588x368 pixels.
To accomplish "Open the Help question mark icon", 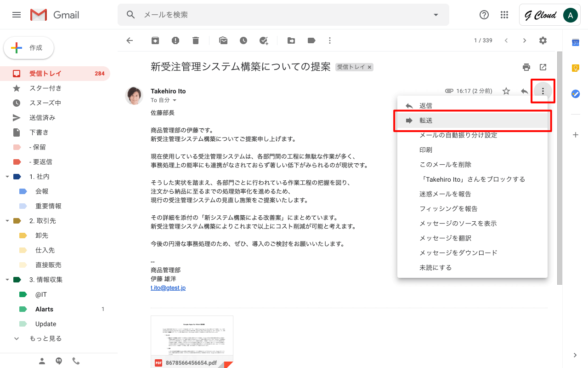I will click(x=484, y=15).
